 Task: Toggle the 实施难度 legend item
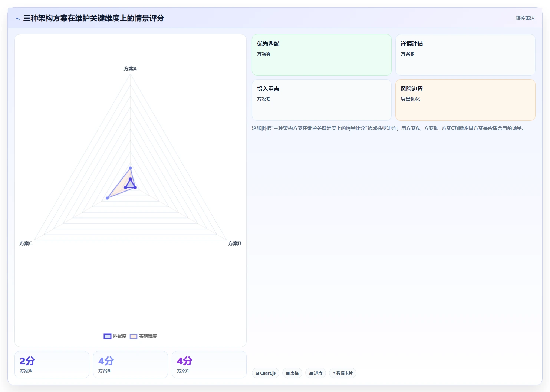click(x=144, y=336)
